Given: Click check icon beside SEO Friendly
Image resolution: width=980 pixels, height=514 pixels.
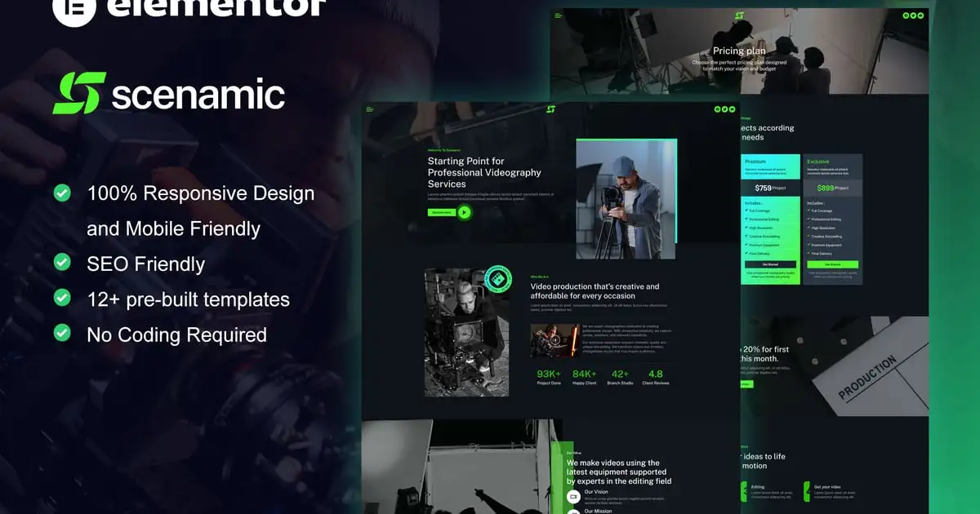Looking at the screenshot, I should [x=61, y=262].
